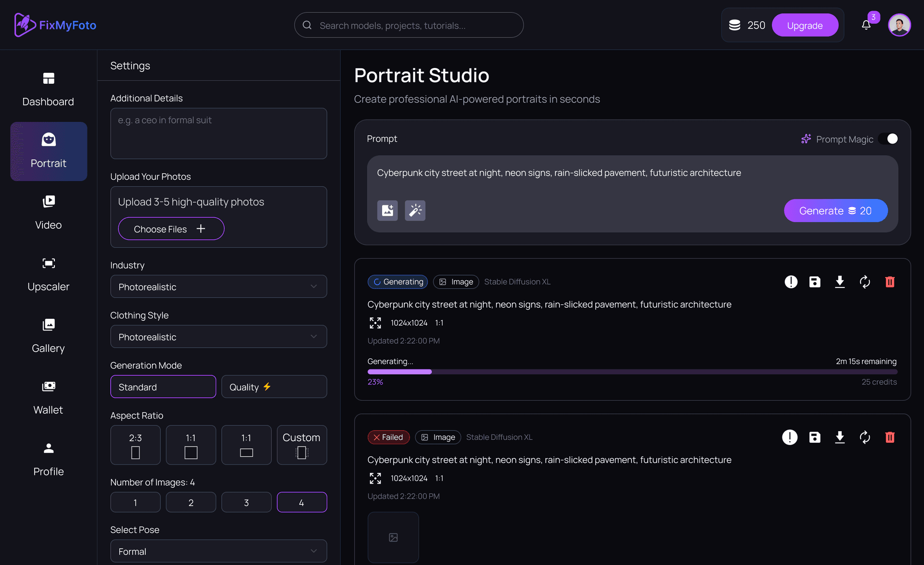
Task: Select Quality generation mode
Action: [274, 387]
